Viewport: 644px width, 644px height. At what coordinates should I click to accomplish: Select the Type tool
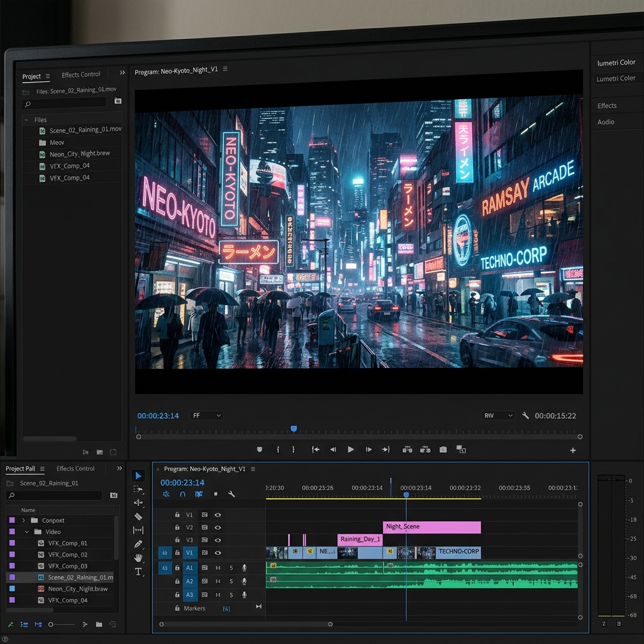click(x=138, y=572)
